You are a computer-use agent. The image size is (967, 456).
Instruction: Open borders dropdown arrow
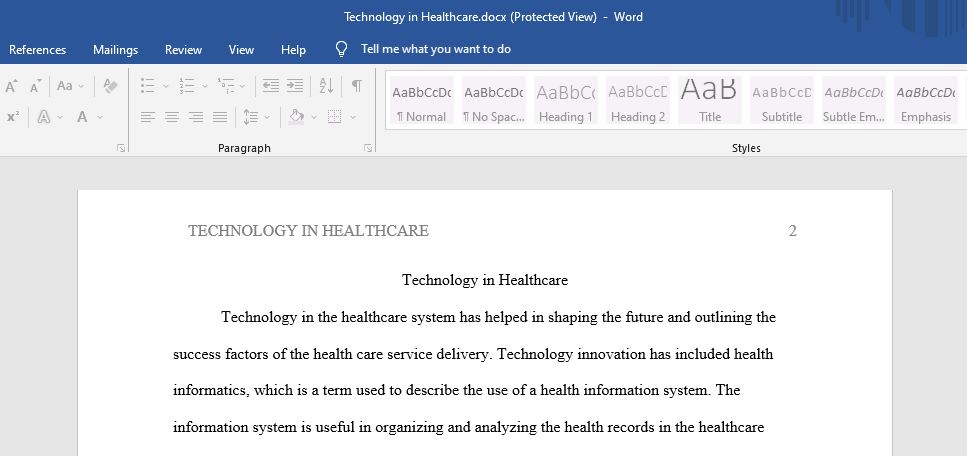[x=353, y=117]
